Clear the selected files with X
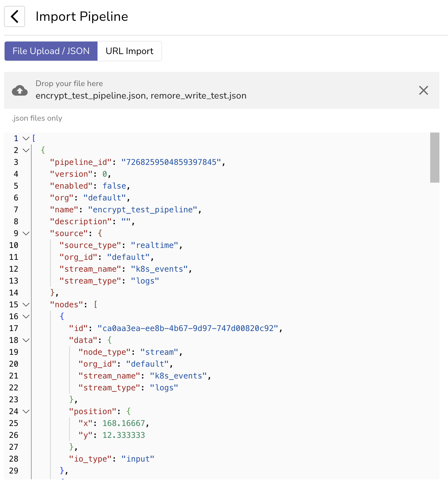The image size is (448, 484). 423,90
